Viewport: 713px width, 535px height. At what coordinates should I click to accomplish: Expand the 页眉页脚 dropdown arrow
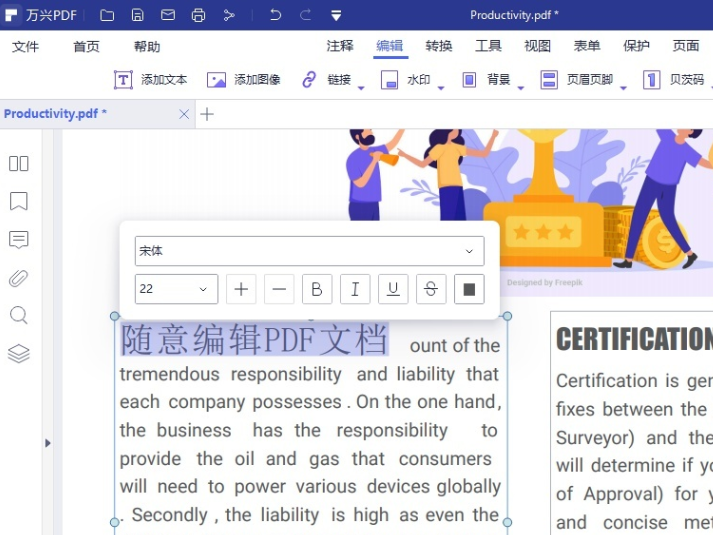click(x=623, y=88)
